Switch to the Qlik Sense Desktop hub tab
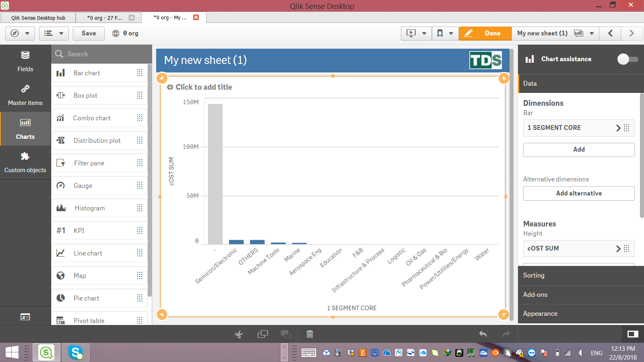 click(x=38, y=18)
